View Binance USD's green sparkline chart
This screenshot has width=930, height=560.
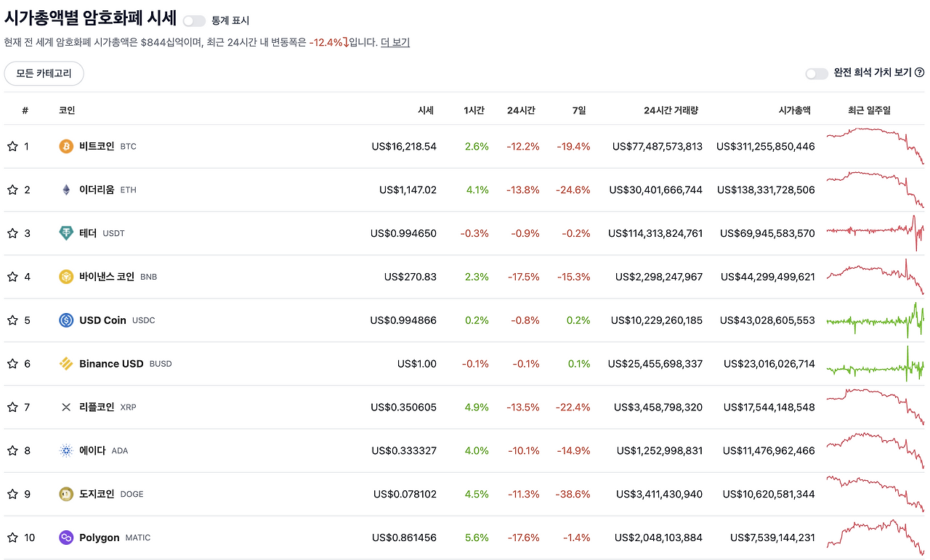(x=875, y=363)
